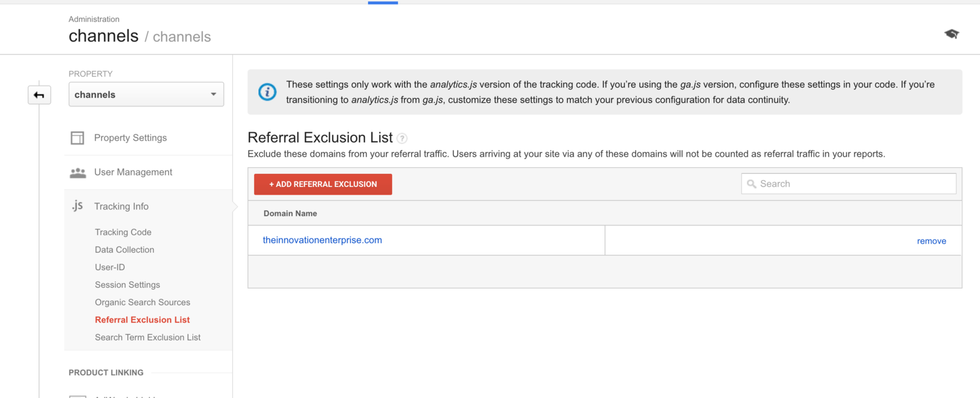
Task: Click the .js Tracking Info icon
Action: [x=77, y=206]
